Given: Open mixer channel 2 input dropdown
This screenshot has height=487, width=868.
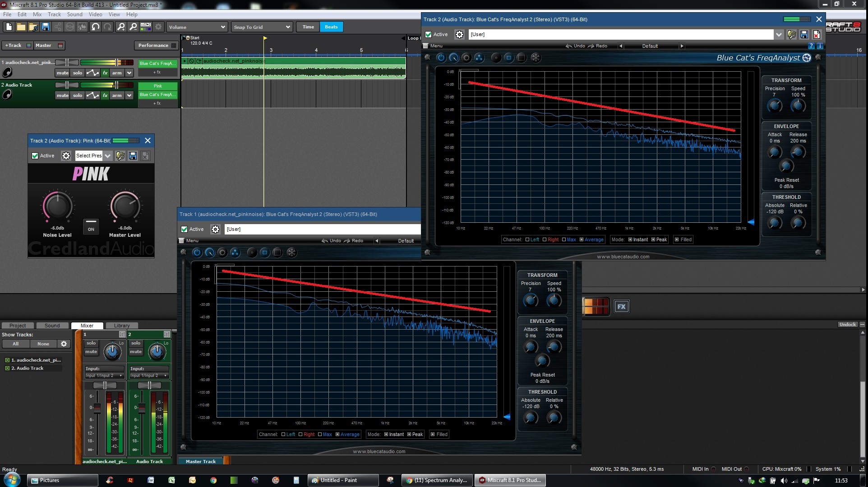Looking at the screenshot, I should (x=149, y=376).
